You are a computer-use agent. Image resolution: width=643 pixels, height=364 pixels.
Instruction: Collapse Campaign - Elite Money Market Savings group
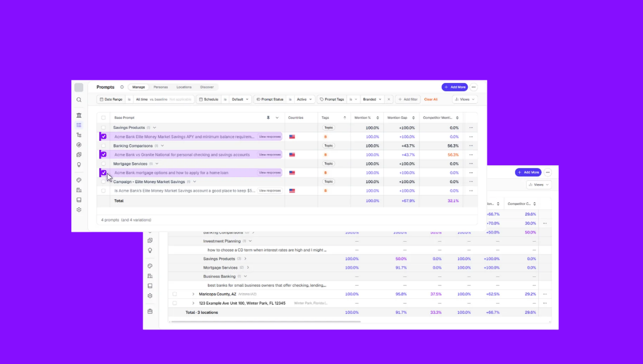(x=195, y=181)
